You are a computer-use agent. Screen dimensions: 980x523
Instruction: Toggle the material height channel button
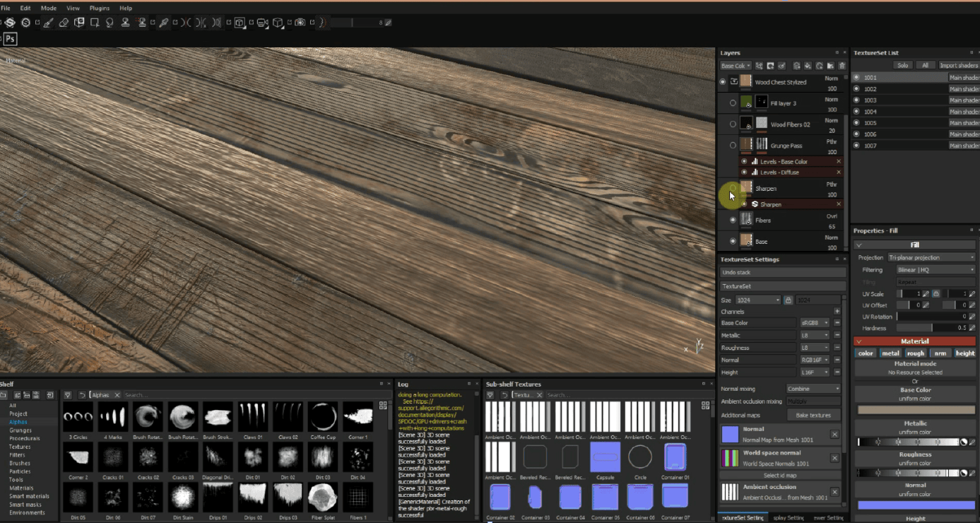tap(965, 353)
